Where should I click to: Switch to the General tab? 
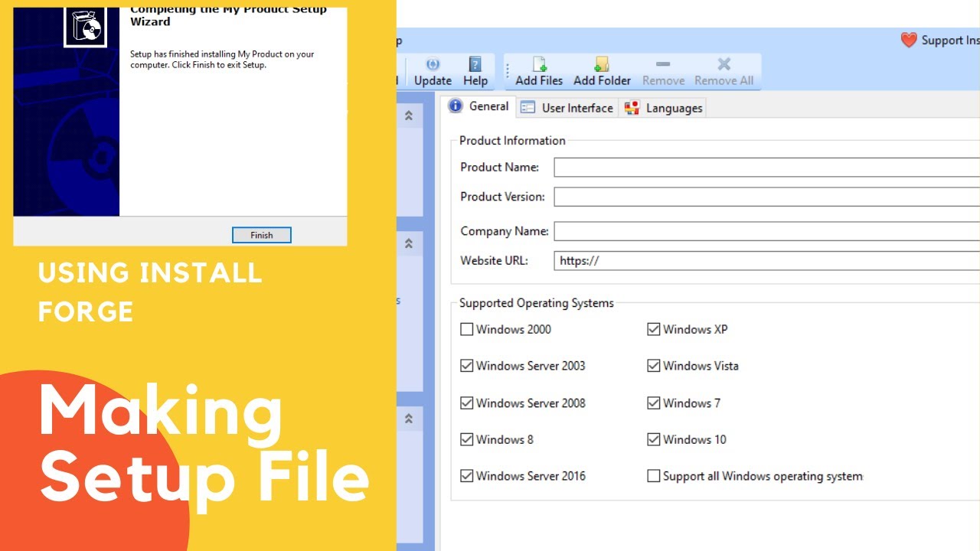[x=479, y=106]
